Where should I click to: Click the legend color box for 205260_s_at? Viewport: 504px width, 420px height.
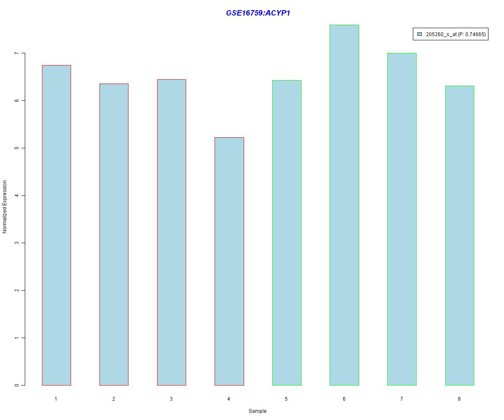pyautogui.click(x=419, y=35)
